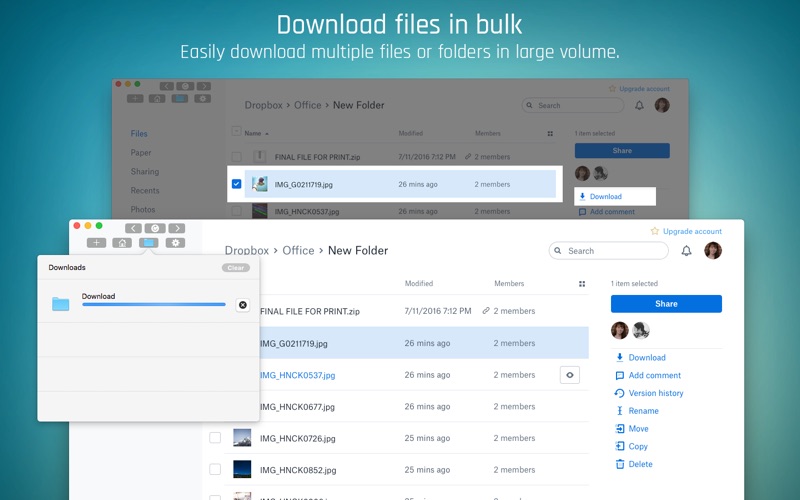Click the IMG_G0211719.jpg thumbnail in back window
This screenshot has width=800, height=500.
point(260,184)
